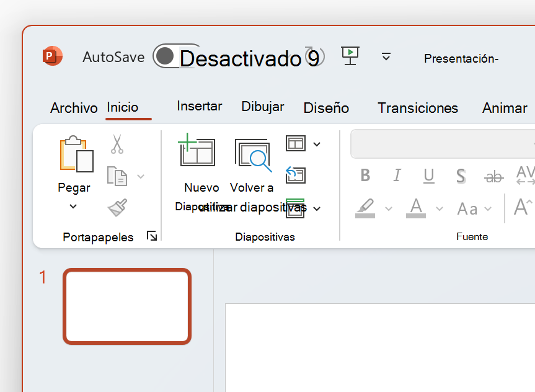Click the character spacing AV icon
The width and height of the screenshot is (535, 392).
[x=526, y=175]
